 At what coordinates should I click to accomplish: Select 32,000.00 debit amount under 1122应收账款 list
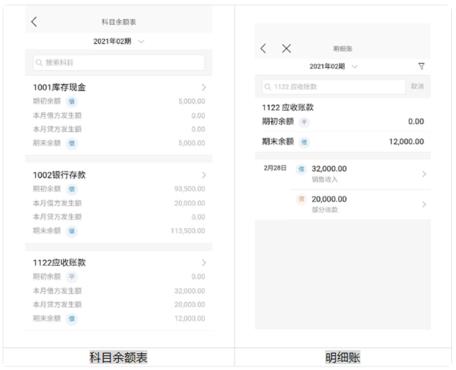click(x=190, y=291)
